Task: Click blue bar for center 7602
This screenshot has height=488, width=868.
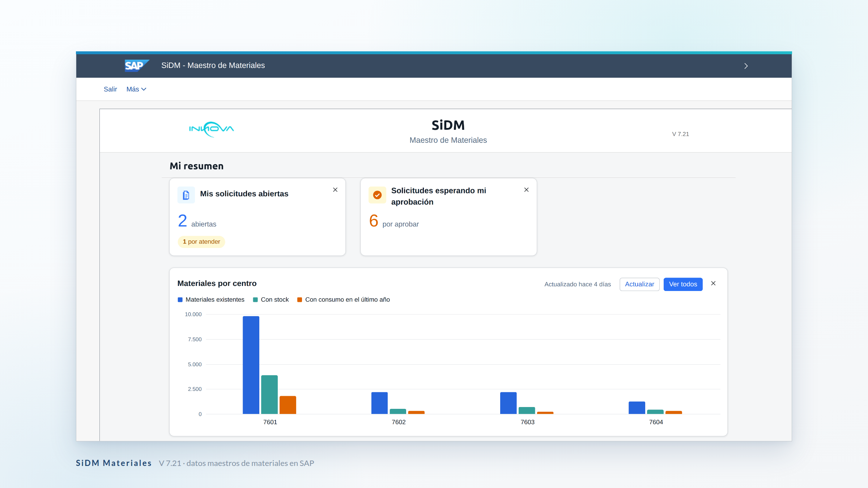Action: (x=379, y=403)
